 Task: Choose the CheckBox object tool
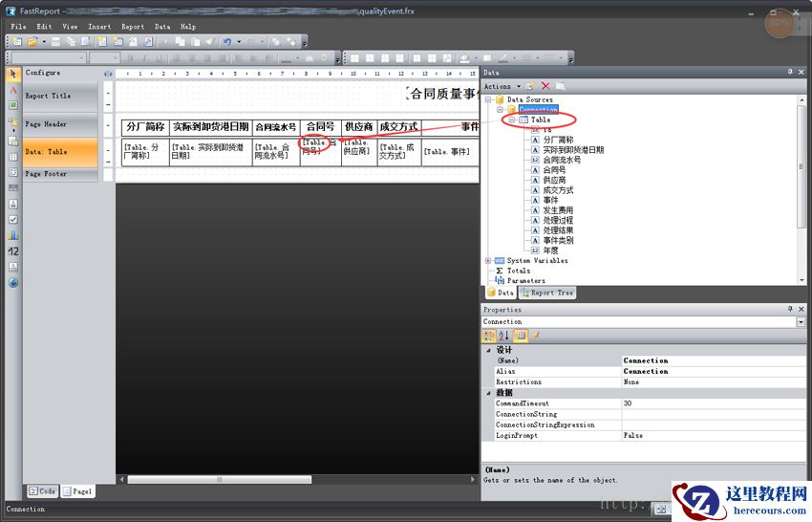point(12,219)
